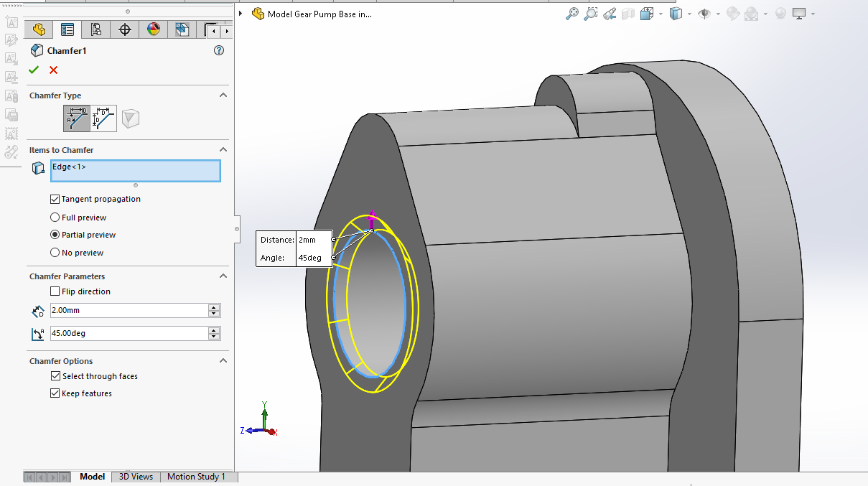Expand the Display Style dropdown arrow
The image size is (868, 486).
(x=689, y=14)
